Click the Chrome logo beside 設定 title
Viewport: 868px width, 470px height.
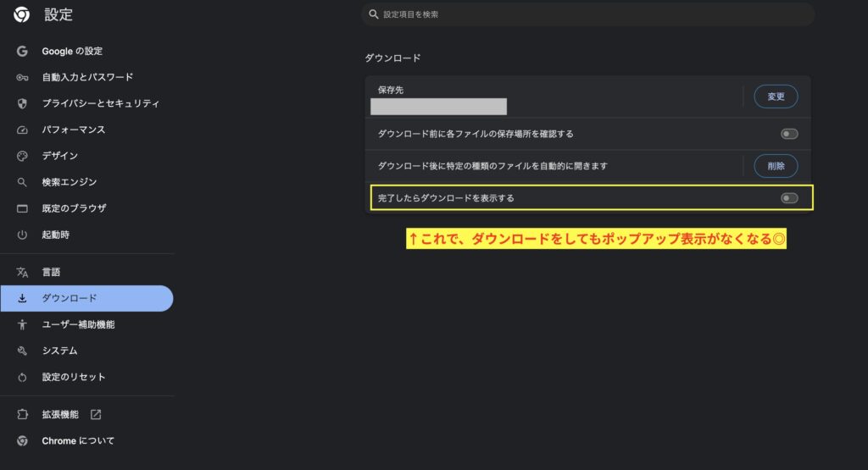[x=22, y=14]
